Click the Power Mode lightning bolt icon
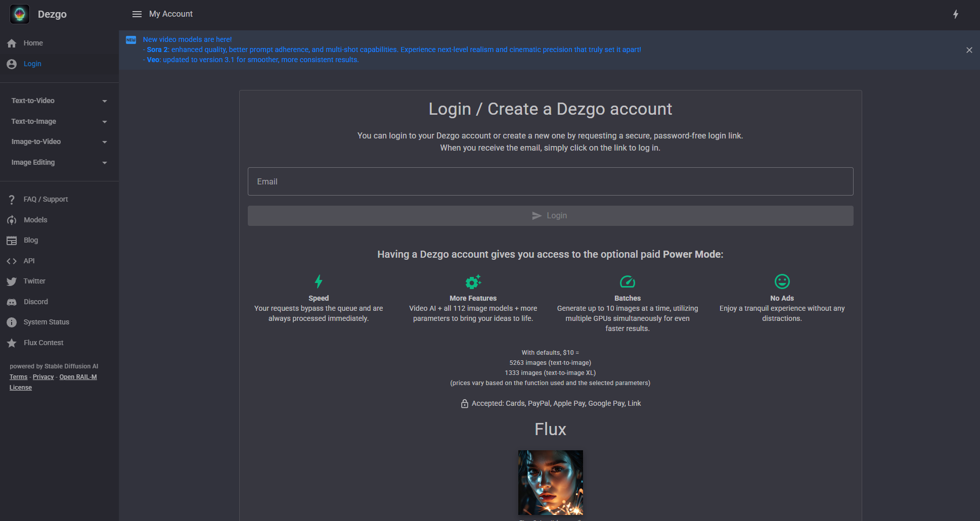980x521 pixels. (955, 14)
